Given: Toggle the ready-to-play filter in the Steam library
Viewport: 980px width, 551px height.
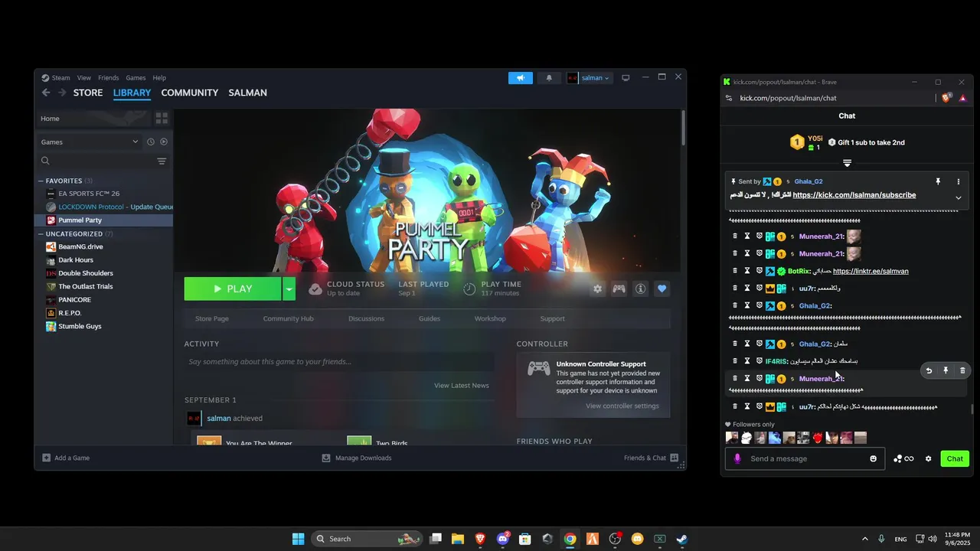Looking at the screenshot, I should coord(164,142).
